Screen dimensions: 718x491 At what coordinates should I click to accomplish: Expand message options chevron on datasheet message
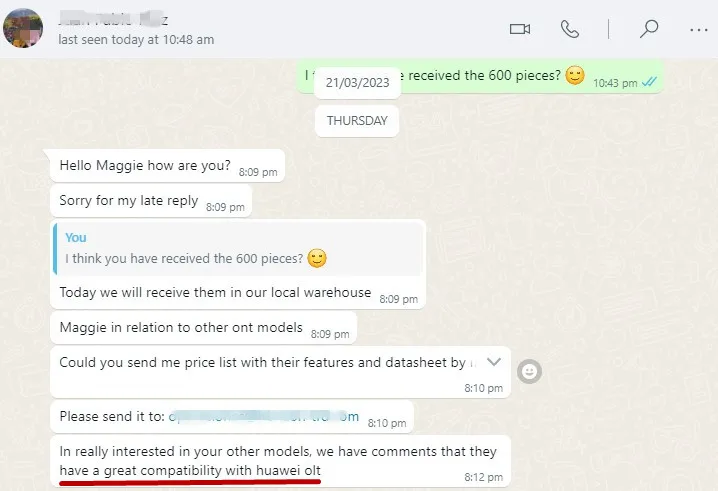[494, 362]
